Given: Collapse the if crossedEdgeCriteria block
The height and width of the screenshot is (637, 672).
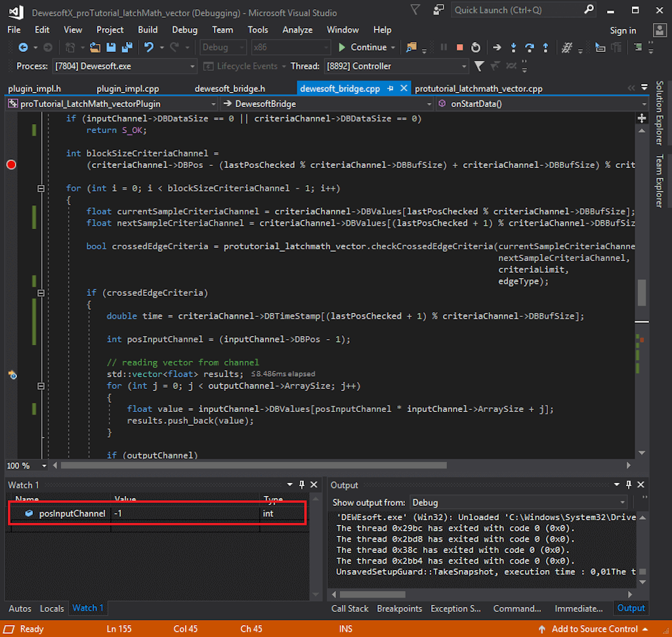Looking at the screenshot, I should pyautogui.click(x=41, y=293).
